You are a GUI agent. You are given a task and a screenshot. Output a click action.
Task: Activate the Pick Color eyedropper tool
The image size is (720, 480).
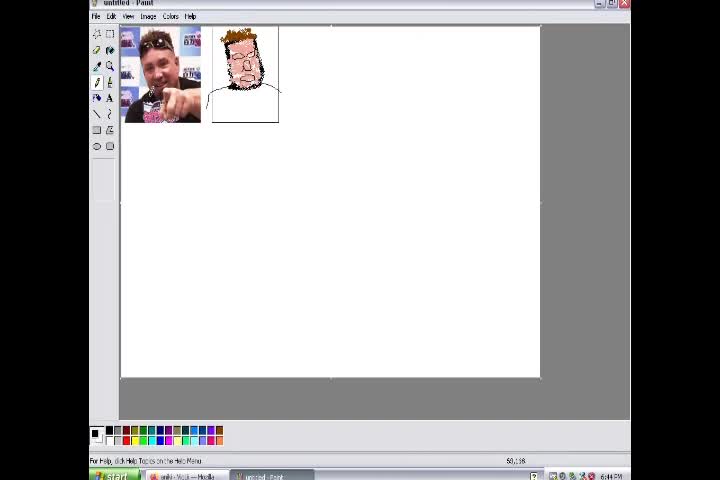(x=97, y=66)
